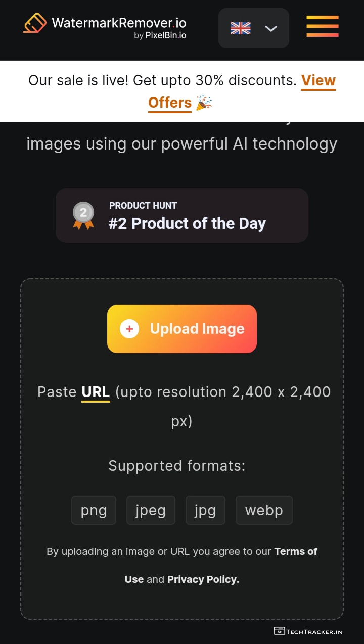Image resolution: width=364 pixels, height=644 pixels.
Task: Open the Terms of Use link
Action: point(295,551)
